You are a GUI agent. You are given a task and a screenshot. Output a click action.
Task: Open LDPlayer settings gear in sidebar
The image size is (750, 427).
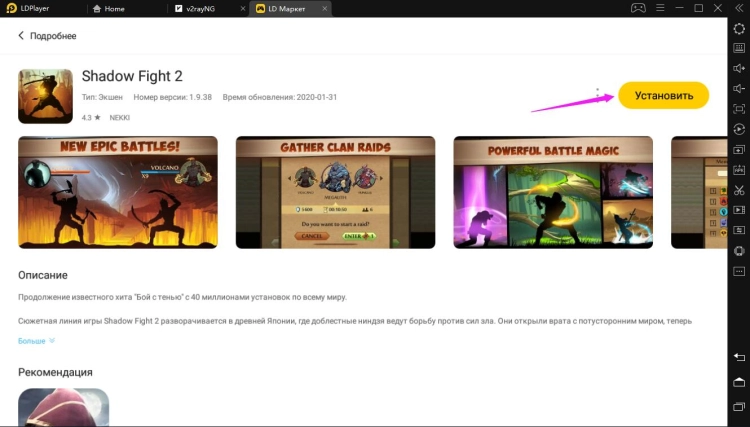pos(739,29)
